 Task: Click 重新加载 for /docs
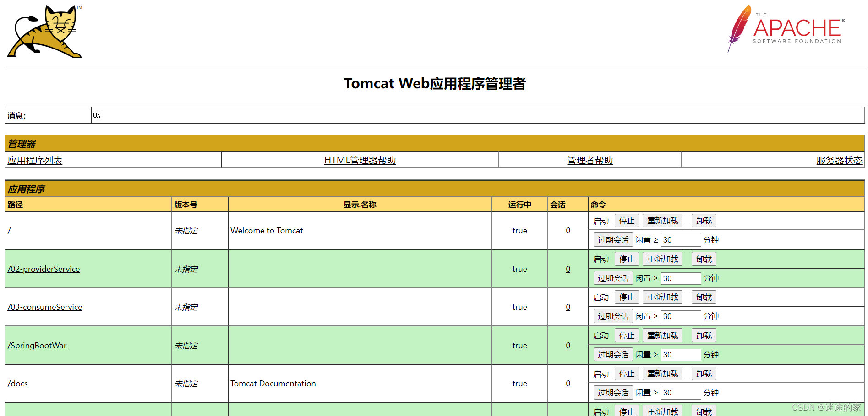[662, 373]
